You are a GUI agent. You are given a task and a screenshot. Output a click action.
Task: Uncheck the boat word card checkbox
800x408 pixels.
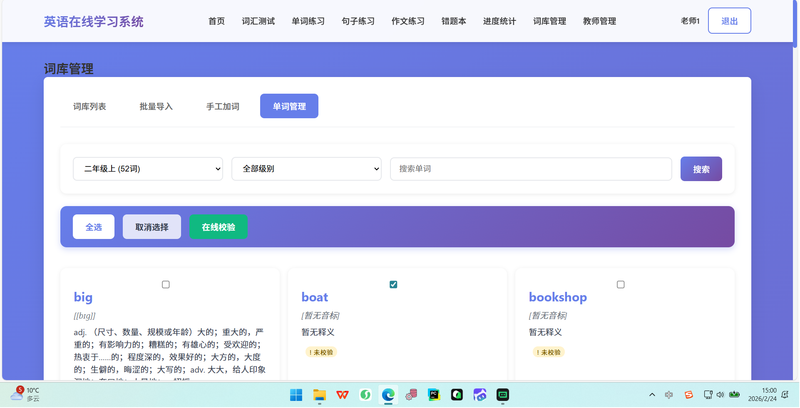pos(393,285)
